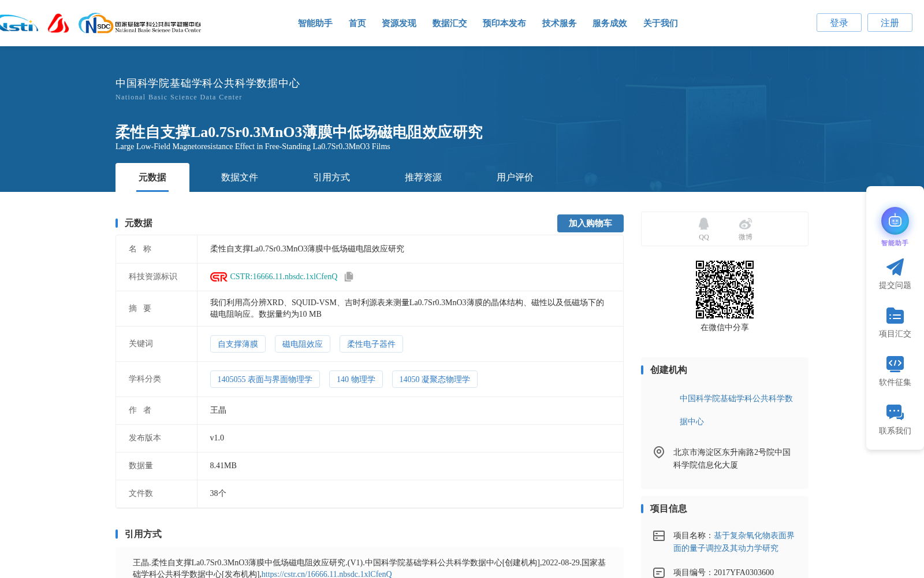Open the 技术服务 menu item
Viewport: 924px width, 578px height.
pyautogui.click(x=559, y=23)
